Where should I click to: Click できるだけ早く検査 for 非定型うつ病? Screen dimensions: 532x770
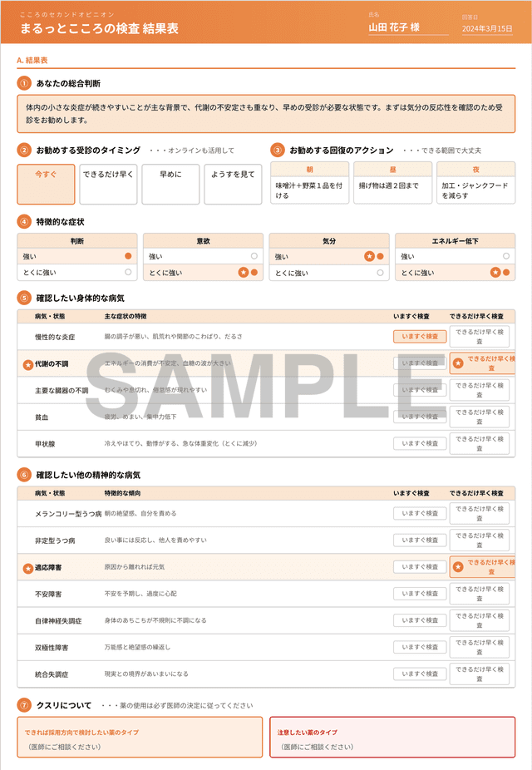(x=480, y=540)
